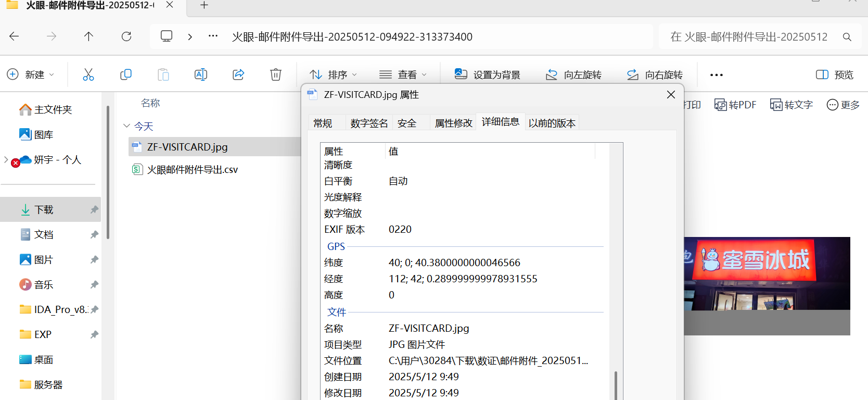
Task: Open a new Explorer tab with plus
Action: pos(204,5)
